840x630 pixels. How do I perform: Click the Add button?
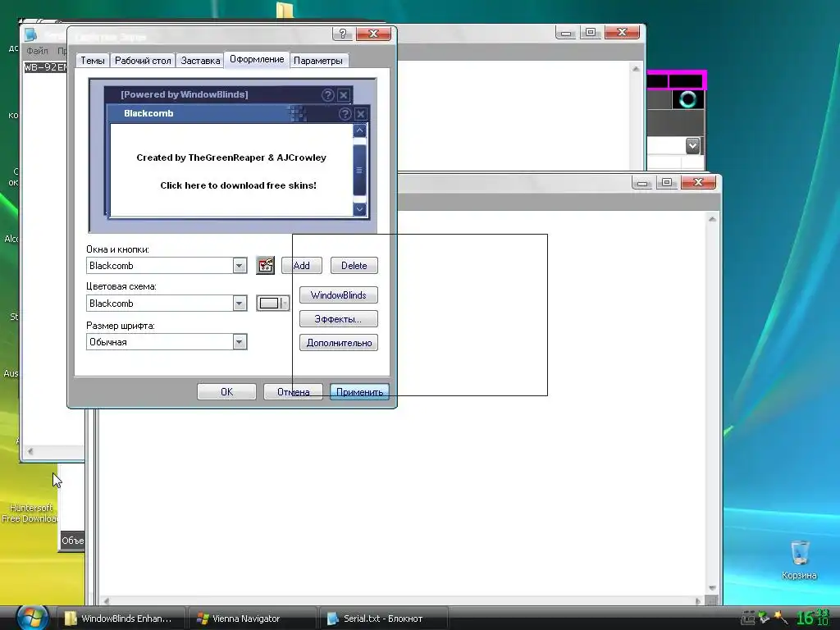[302, 265]
